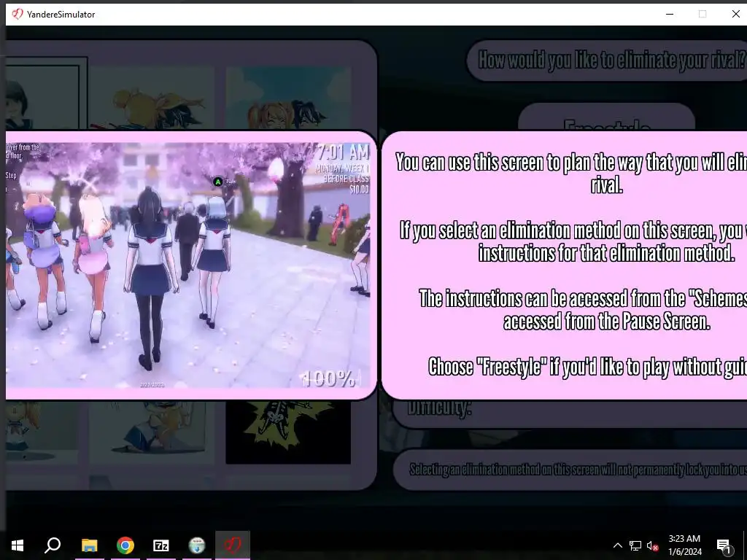This screenshot has width=747, height=560.
Task: Open notification center icon
Action: pos(724,546)
